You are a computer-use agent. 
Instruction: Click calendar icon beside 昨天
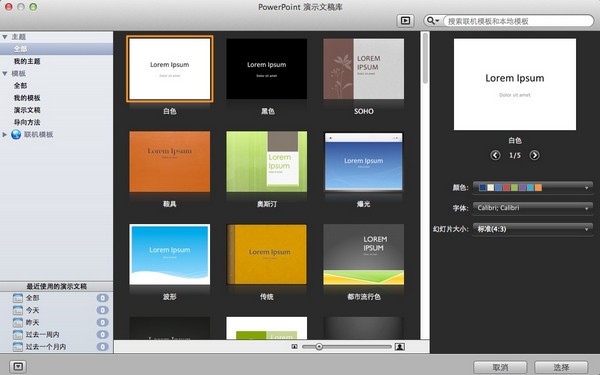tap(18, 322)
